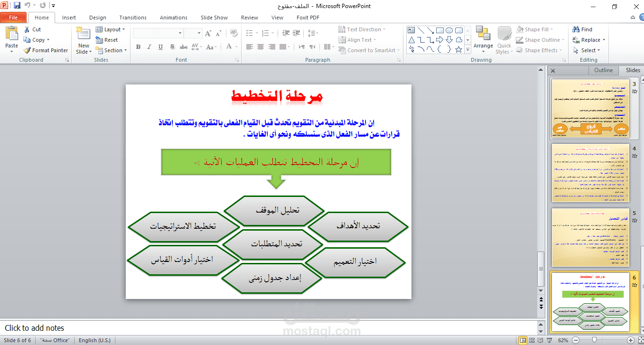The image size is (644, 345).
Task: Decrease font size with Shrink Font
Action: pyautogui.click(x=219, y=33)
